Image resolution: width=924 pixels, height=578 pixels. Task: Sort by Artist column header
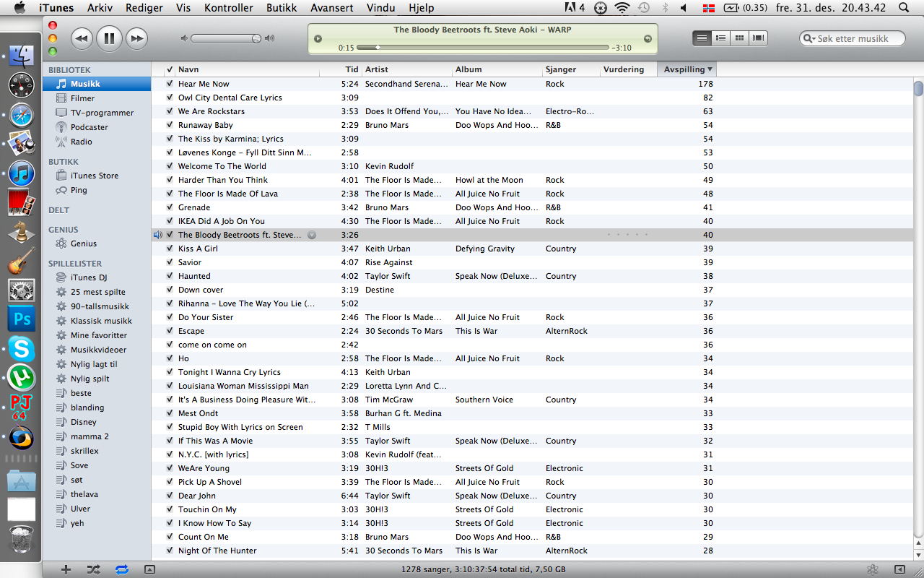(x=407, y=69)
